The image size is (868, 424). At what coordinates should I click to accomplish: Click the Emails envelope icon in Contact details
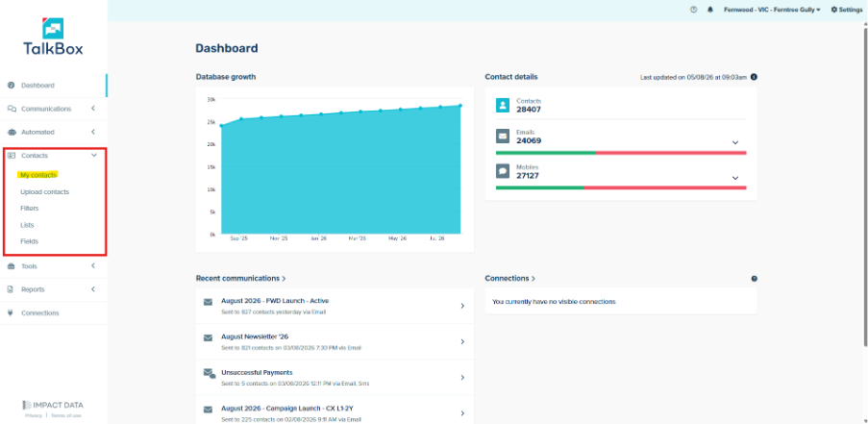pyautogui.click(x=503, y=137)
